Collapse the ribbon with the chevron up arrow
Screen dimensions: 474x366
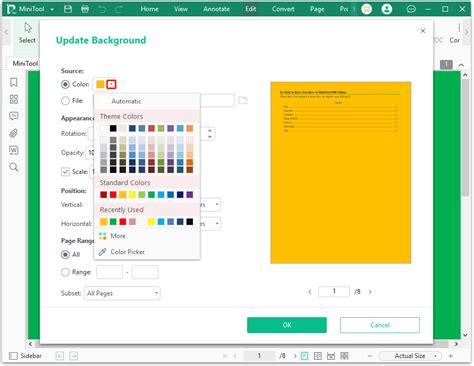(x=461, y=65)
